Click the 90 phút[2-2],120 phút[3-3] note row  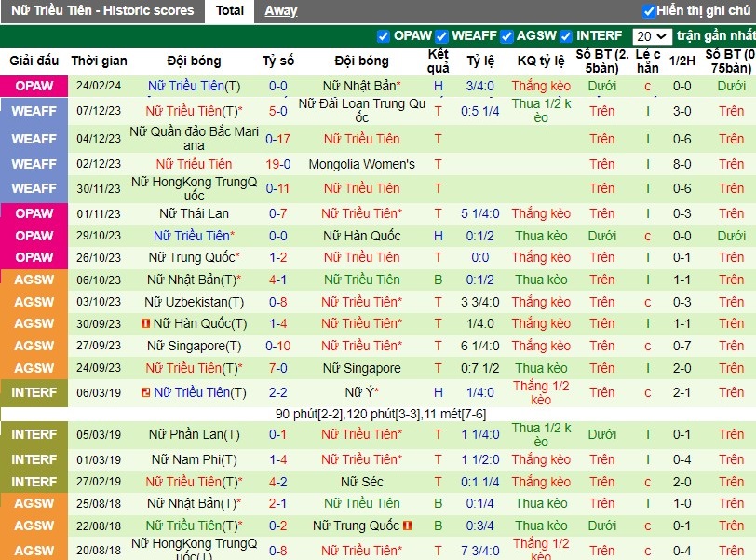pyautogui.click(x=381, y=414)
